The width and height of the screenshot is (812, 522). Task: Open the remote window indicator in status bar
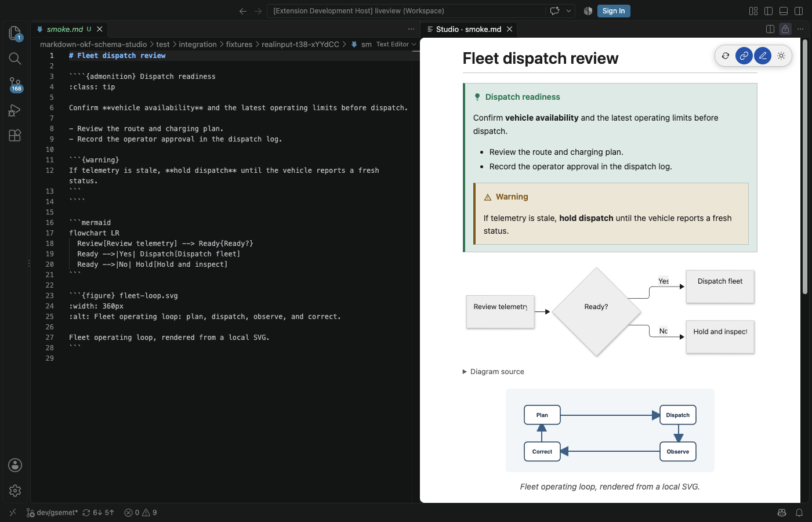pos(13,513)
